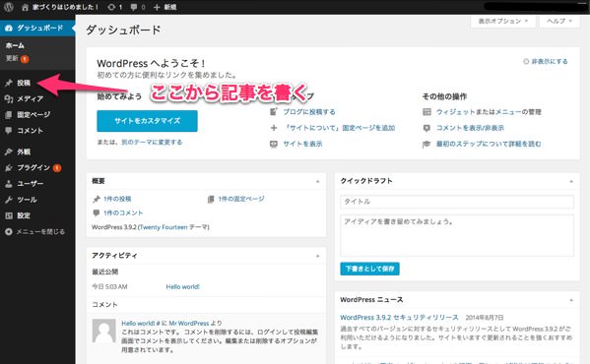The image size is (590, 364).
Task: Click the icon beside コメントを表示/非表示
Action: click(426, 128)
